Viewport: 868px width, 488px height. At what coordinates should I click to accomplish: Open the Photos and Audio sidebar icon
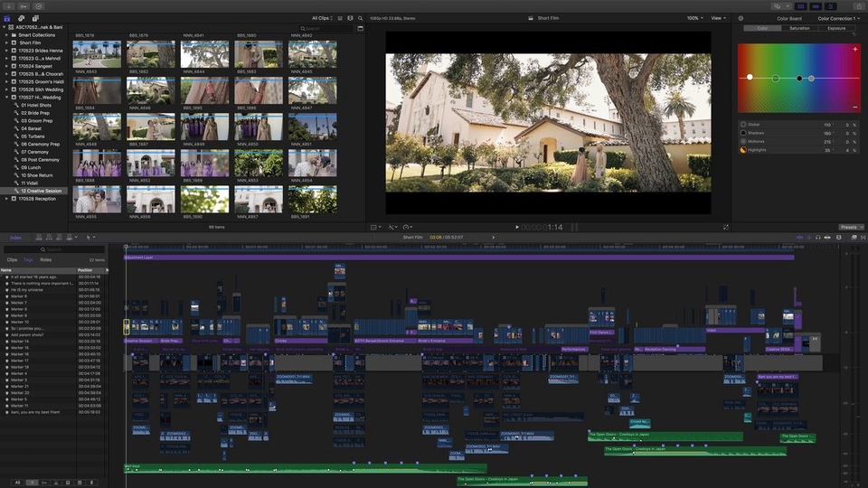tap(21, 18)
